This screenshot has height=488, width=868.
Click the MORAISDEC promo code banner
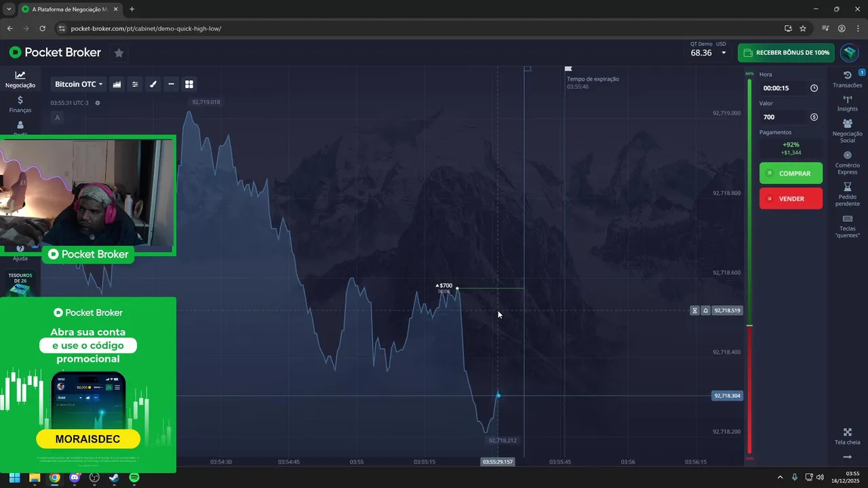click(88, 439)
